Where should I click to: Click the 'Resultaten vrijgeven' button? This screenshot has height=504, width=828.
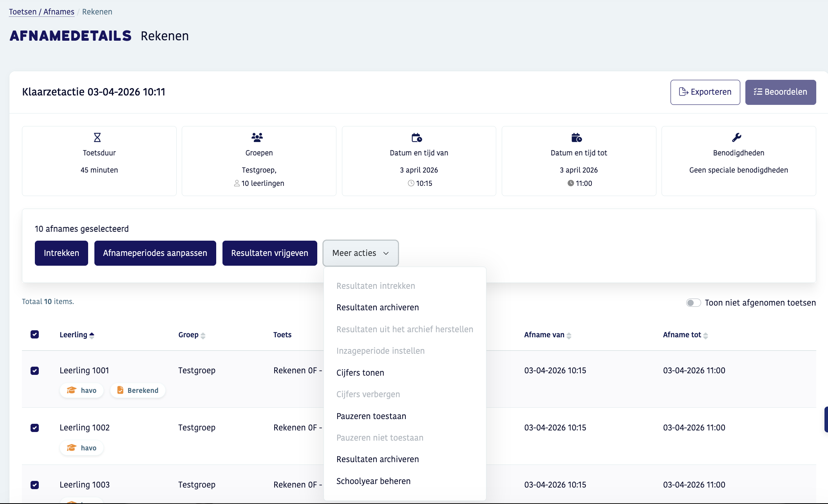pyautogui.click(x=269, y=253)
